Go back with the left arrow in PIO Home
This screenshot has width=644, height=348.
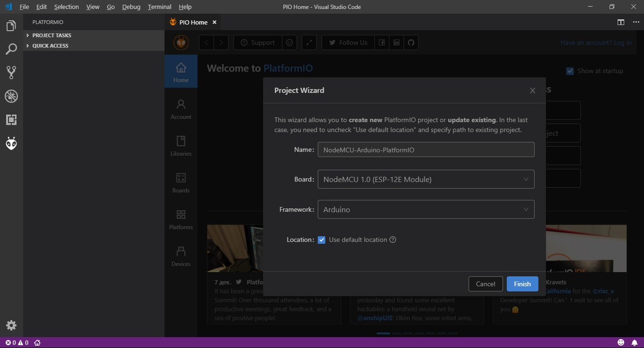206,42
